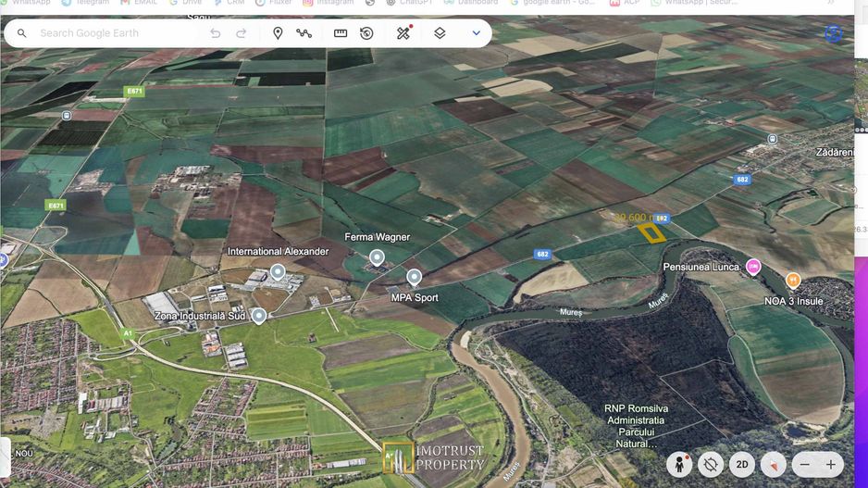
Task: Click the Add placemark pin icon
Action: coord(278,33)
